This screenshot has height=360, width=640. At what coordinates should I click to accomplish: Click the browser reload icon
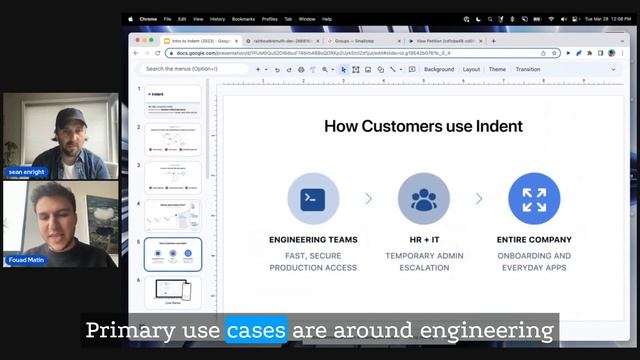click(x=158, y=53)
